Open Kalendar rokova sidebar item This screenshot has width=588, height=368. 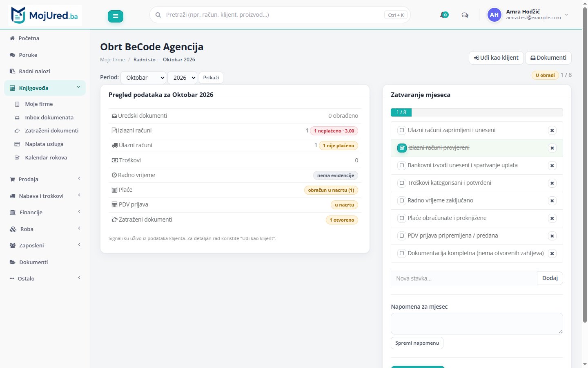pyautogui.click(x=46, y=157)
